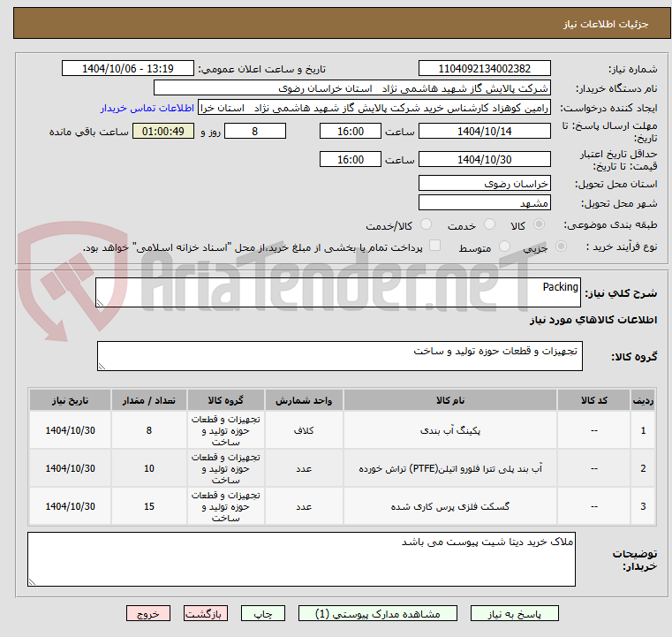
Task: Click the پاسخ به نیاز button
Action: click(514, 613)
